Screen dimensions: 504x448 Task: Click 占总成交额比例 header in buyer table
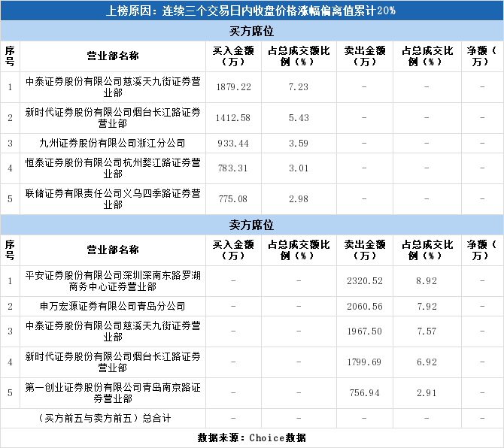[299, 56]
